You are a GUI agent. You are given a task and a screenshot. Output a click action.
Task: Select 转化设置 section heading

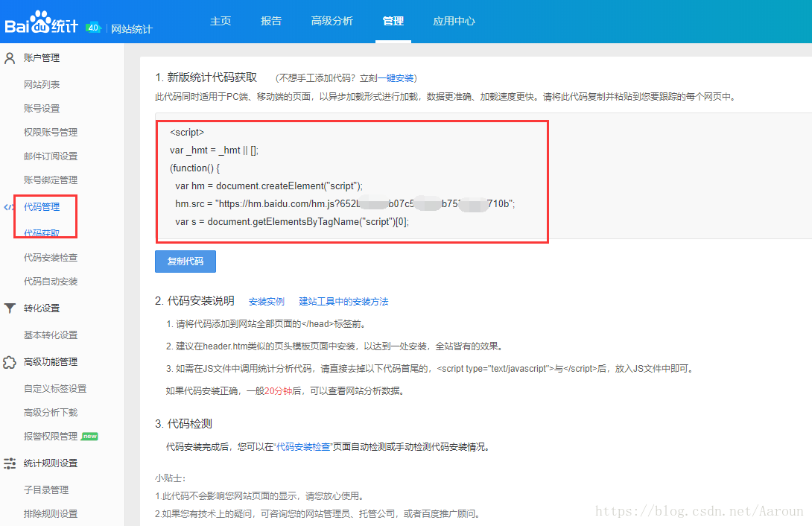42,308
